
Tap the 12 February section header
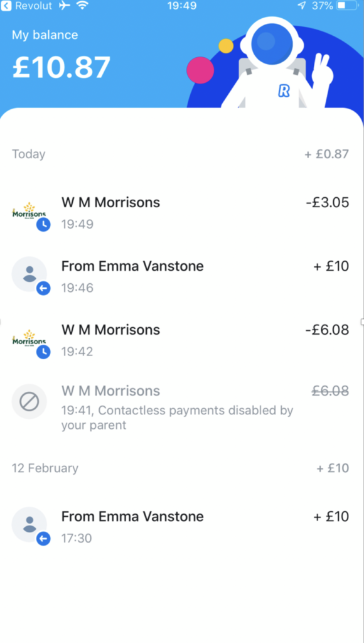tap(45, 468)
